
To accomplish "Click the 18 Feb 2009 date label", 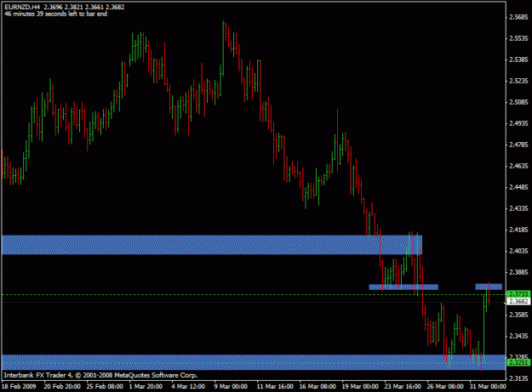I will pos(19,387).
